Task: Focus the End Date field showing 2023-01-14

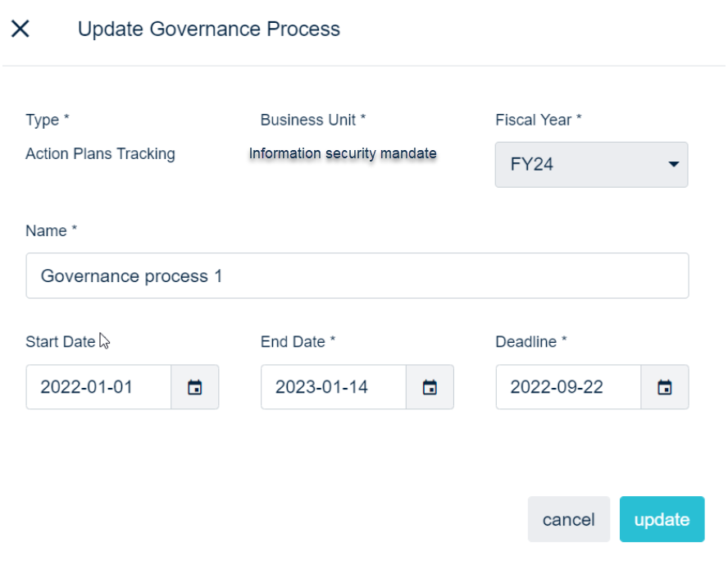Action: pos(333,387)
